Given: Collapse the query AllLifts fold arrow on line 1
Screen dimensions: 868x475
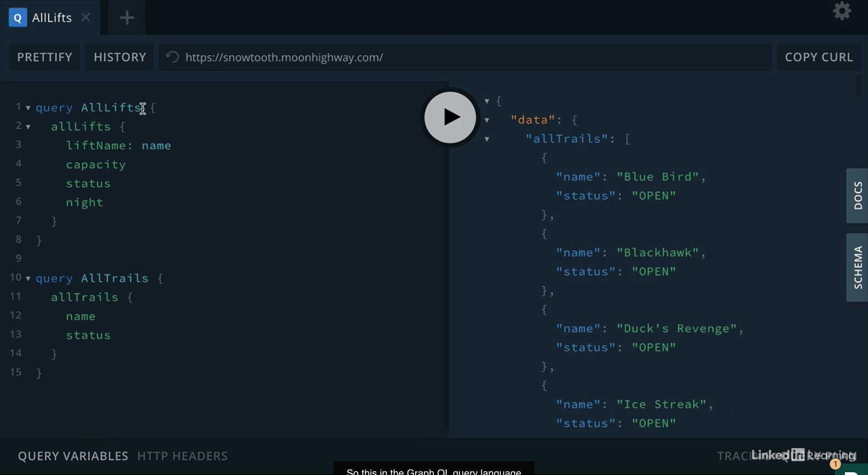Looking at the screenshot, I should [x=28, y=108].
